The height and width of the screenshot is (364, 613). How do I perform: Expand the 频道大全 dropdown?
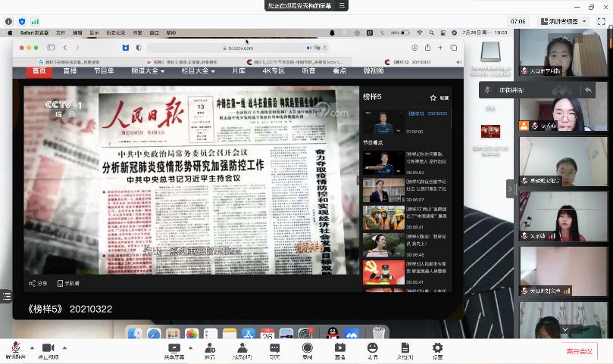(148, 71)
